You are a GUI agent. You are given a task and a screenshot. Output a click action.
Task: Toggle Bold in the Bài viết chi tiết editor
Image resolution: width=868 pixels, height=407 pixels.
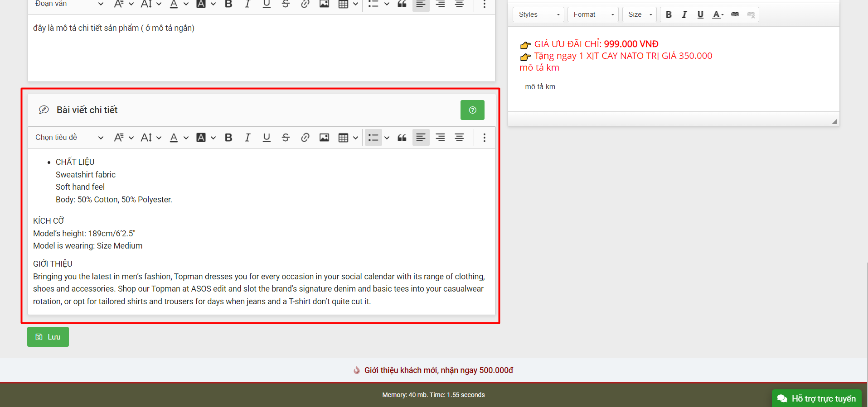228,138
